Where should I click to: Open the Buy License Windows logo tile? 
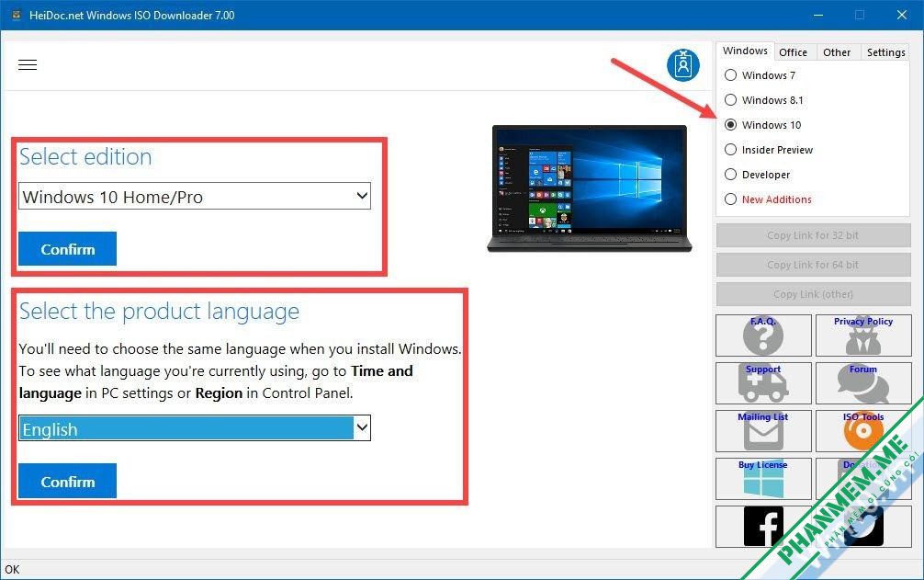tap(763, 479)
